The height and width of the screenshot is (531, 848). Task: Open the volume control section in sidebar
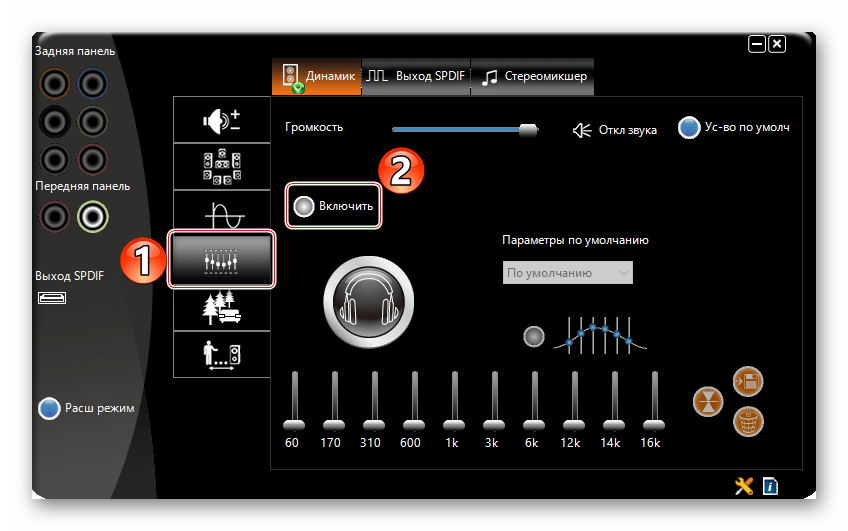pyautogui.click(x=222, y=122)
